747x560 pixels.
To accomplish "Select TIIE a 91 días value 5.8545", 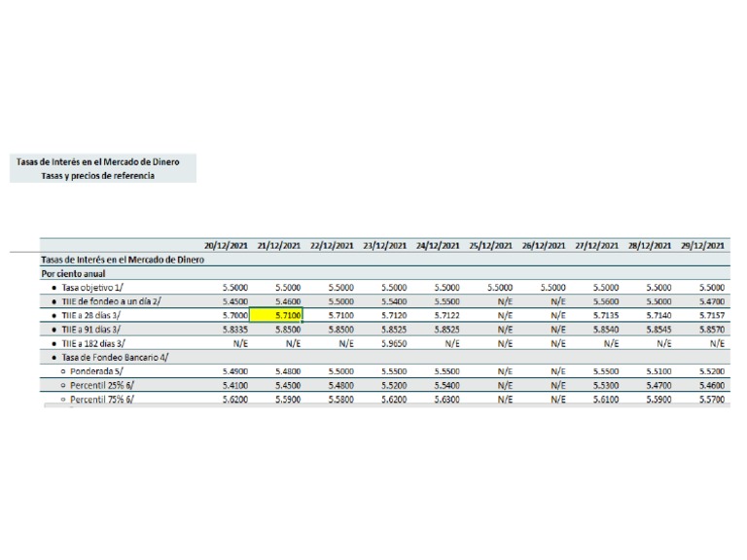I will point(658,330).
